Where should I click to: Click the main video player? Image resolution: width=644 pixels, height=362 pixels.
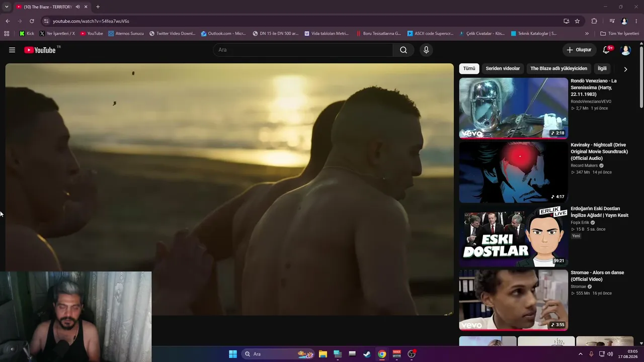[x=229, y=189]
